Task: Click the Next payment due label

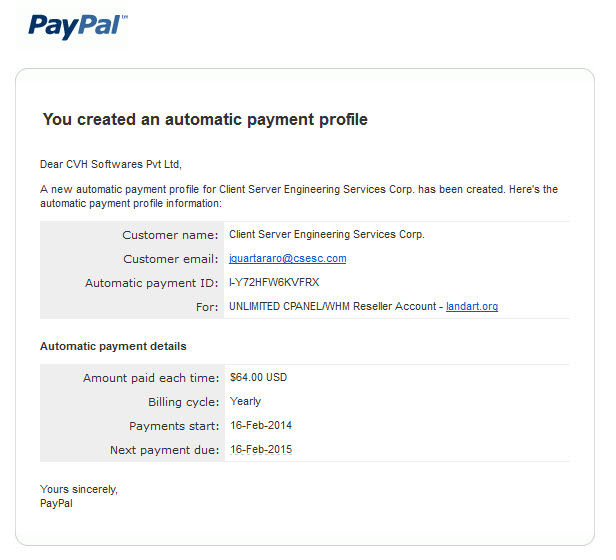Action: coord(165,450)
